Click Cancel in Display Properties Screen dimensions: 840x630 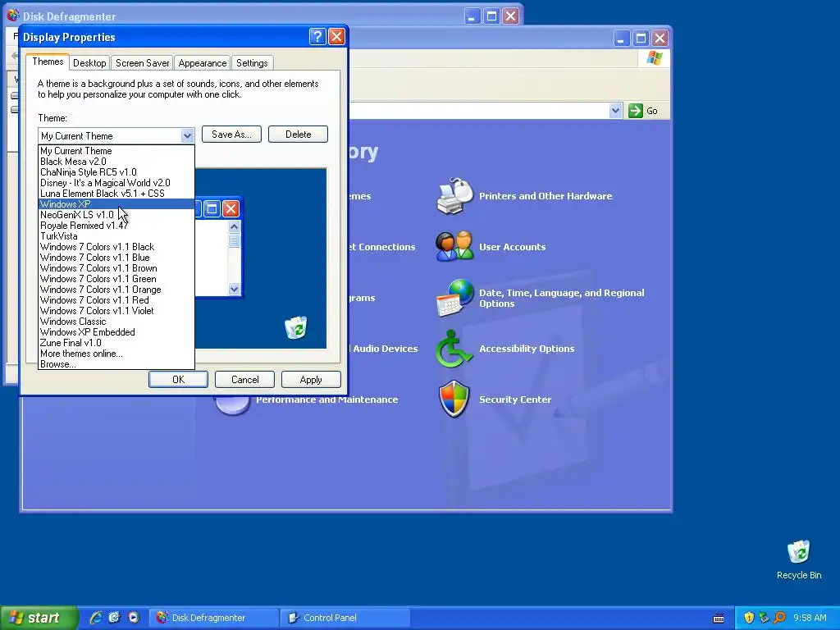coord(244,379)
